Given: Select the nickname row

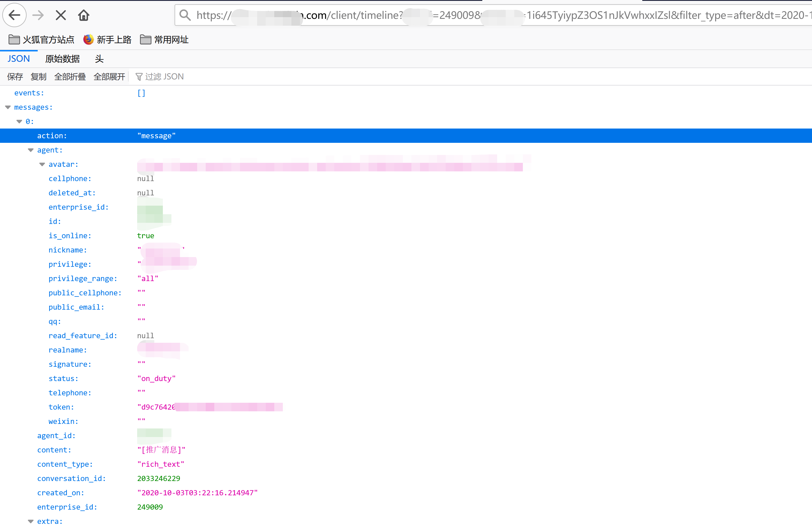Looking at the screenshot, I should click(x=406, y=250).
